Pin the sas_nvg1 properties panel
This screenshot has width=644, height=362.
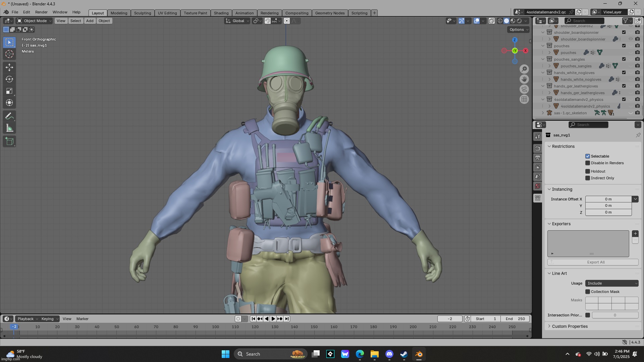point(638,135)
